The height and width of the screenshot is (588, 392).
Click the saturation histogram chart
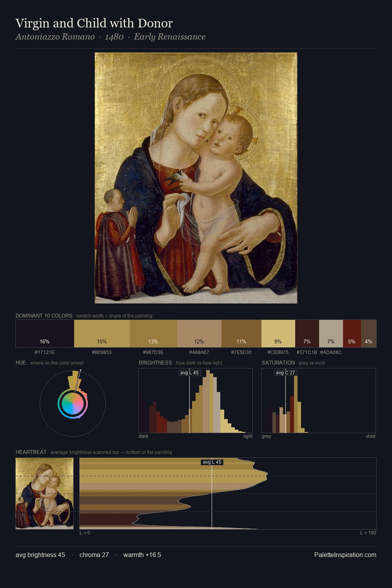[x=319, y=401]
